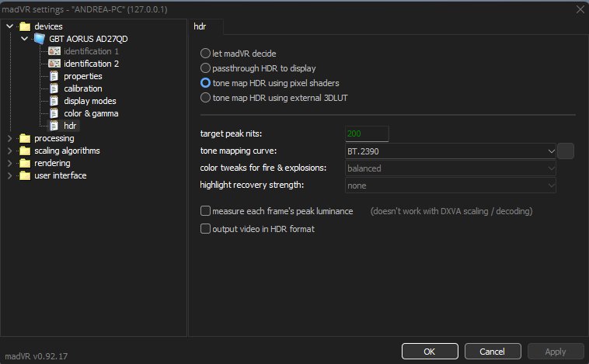
Task: Click the devices folder icon
Action: (25, 26)
